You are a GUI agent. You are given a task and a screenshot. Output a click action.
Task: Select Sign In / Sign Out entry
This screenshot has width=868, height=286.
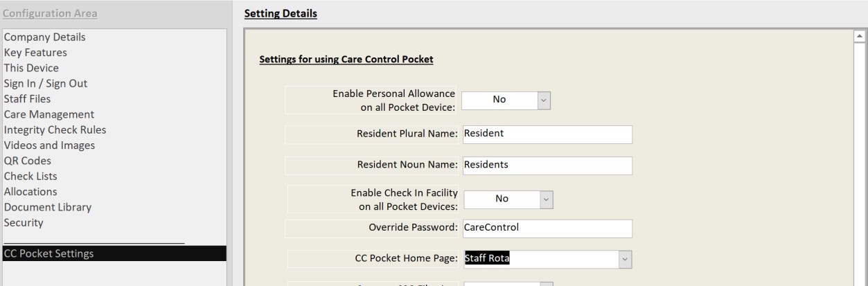coord(46,83)
